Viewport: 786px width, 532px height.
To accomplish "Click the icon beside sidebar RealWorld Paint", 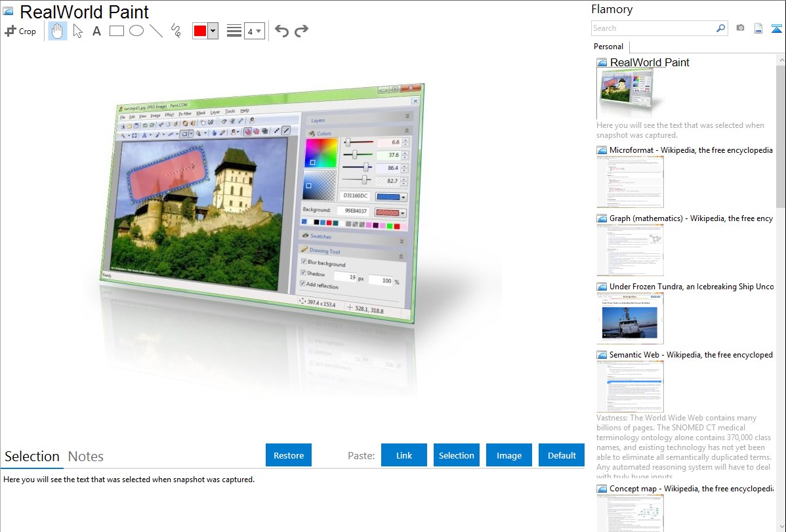I will 602,63.
